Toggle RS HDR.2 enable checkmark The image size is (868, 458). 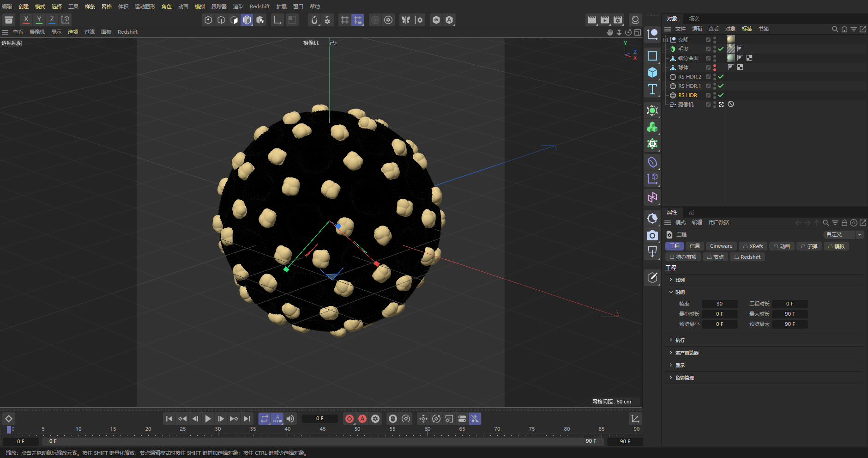coord(721,77)
